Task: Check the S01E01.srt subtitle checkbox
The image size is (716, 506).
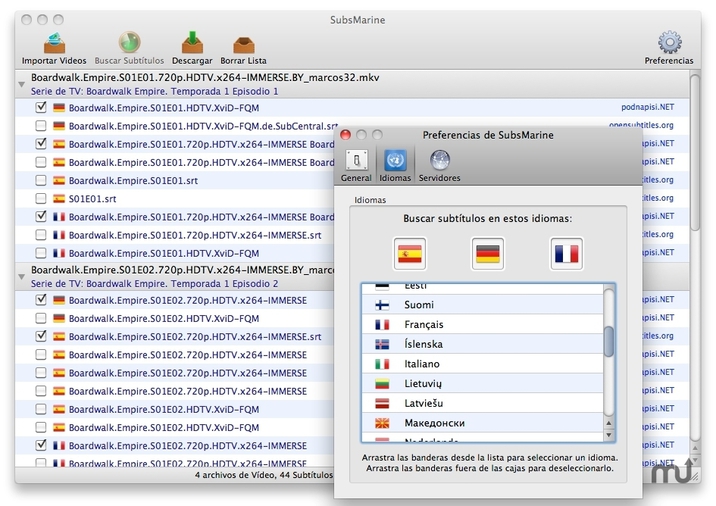Action: coord(41,198)
